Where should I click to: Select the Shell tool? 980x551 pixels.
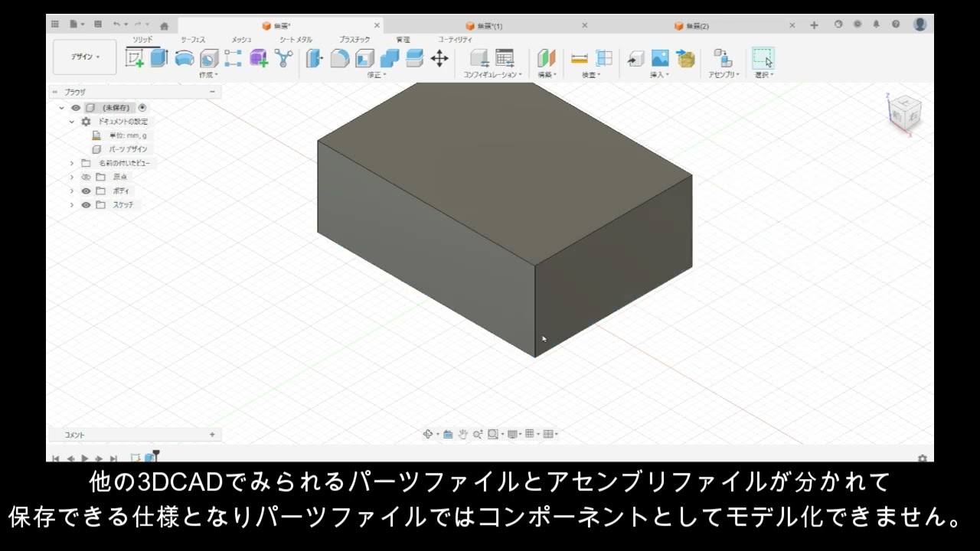click(365, 58)
